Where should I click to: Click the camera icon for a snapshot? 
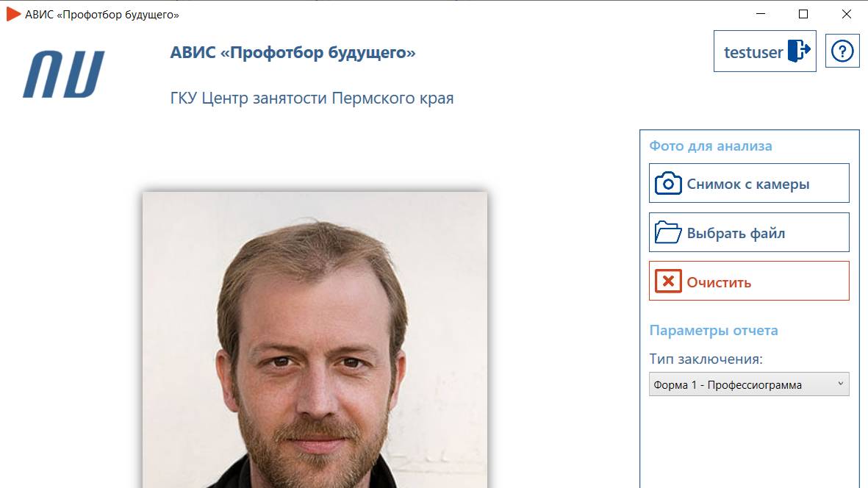[667, 183]
